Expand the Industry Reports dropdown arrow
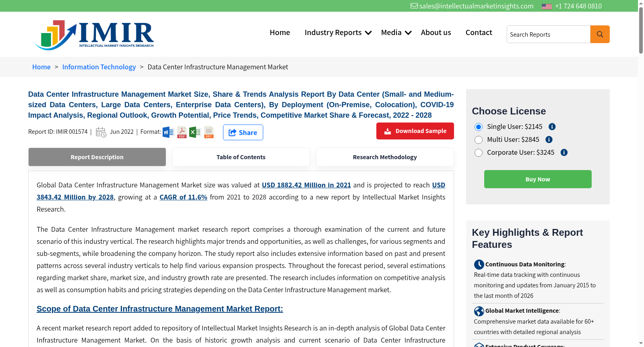This screenshot has height=347, width=644. 368,33
